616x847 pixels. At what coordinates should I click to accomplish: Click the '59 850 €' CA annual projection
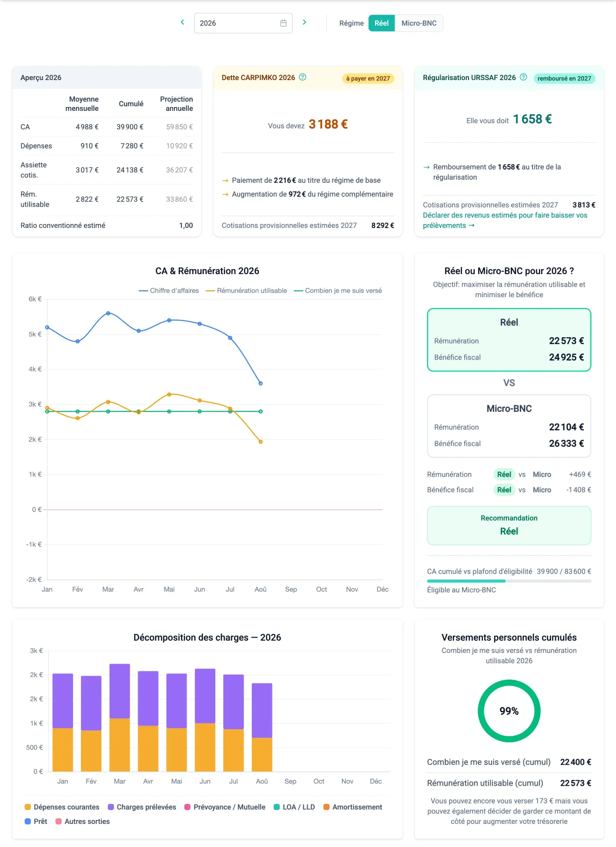pyautogui.click(x=179, y=127)
